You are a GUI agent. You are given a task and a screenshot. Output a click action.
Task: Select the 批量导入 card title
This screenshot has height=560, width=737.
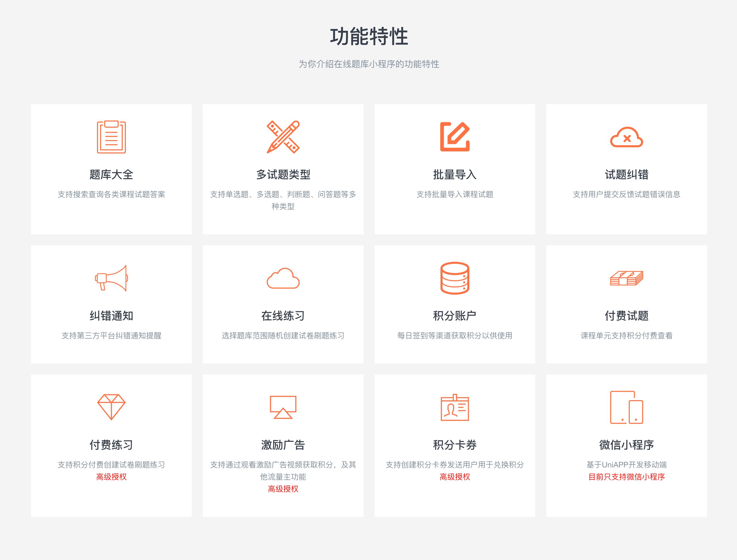pyautogui.click(x=455, y=174)
